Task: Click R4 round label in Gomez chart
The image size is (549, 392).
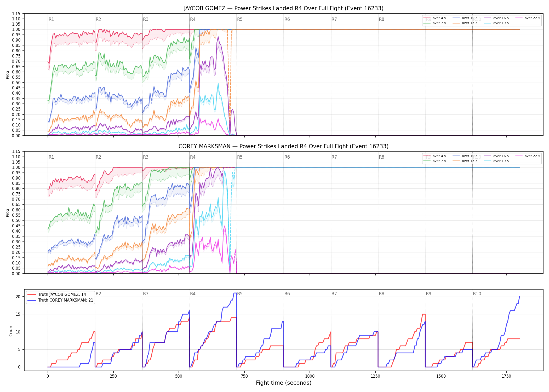Action: (x=193, y=19)
